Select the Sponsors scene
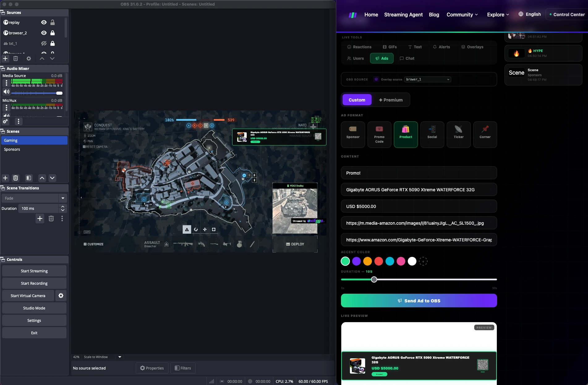 (34, 149)
